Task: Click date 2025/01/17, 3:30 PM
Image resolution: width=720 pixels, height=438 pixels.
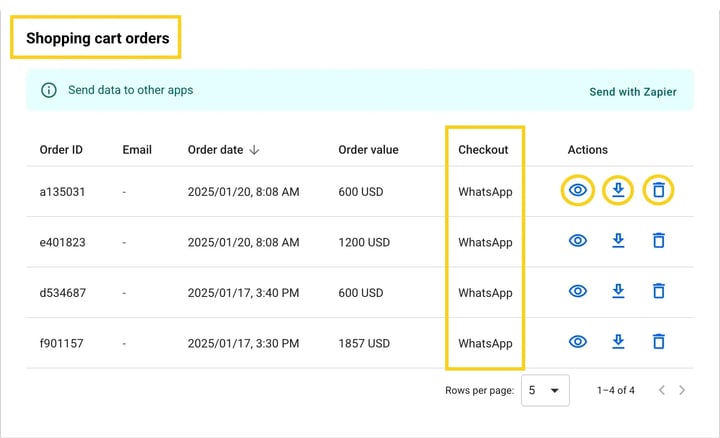Action: [x=243, y=343]
